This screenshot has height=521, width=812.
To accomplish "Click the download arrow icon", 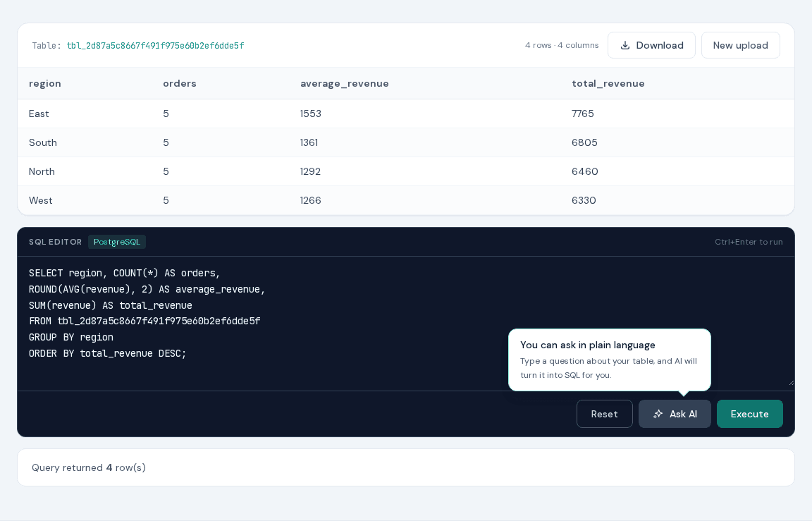I will pos(625,46).
